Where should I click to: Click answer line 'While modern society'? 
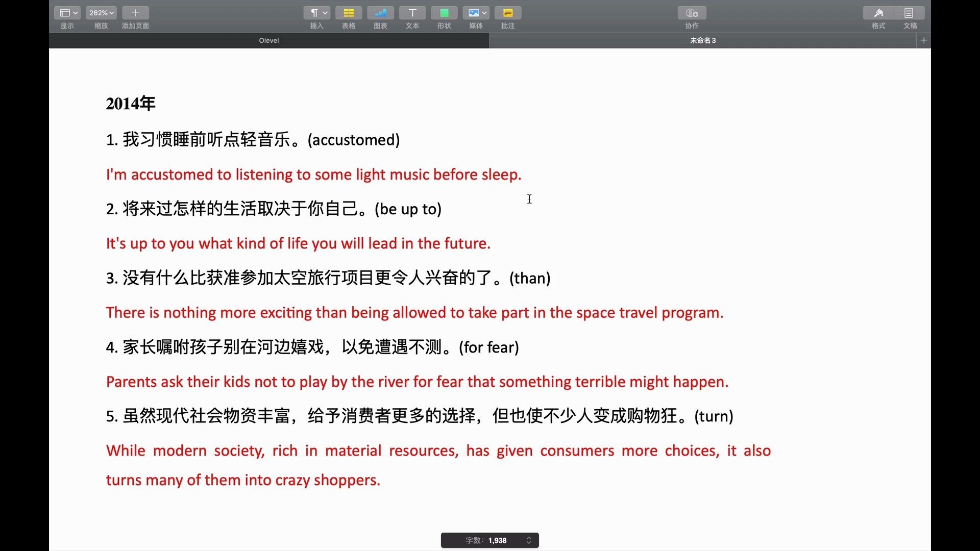[438, 451]
